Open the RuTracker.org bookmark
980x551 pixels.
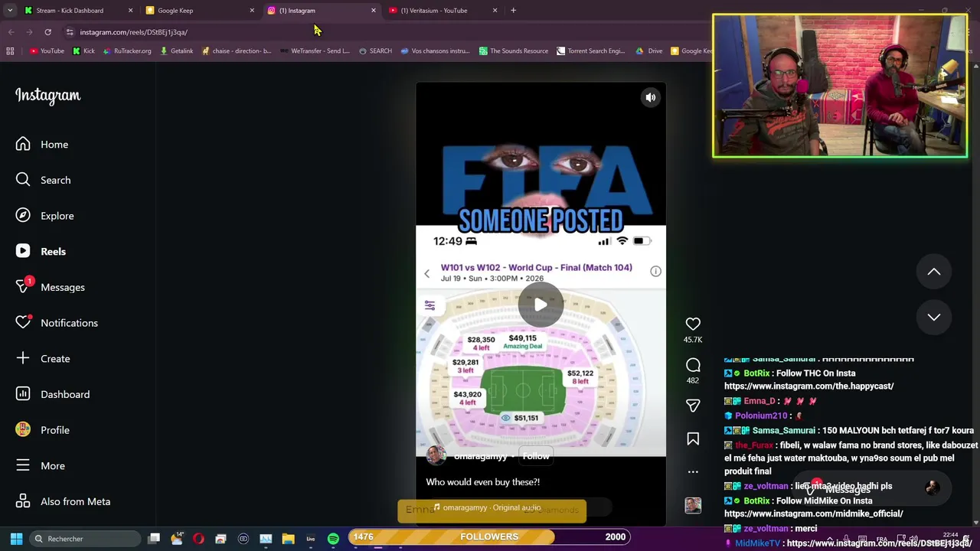tap(127, 51)
